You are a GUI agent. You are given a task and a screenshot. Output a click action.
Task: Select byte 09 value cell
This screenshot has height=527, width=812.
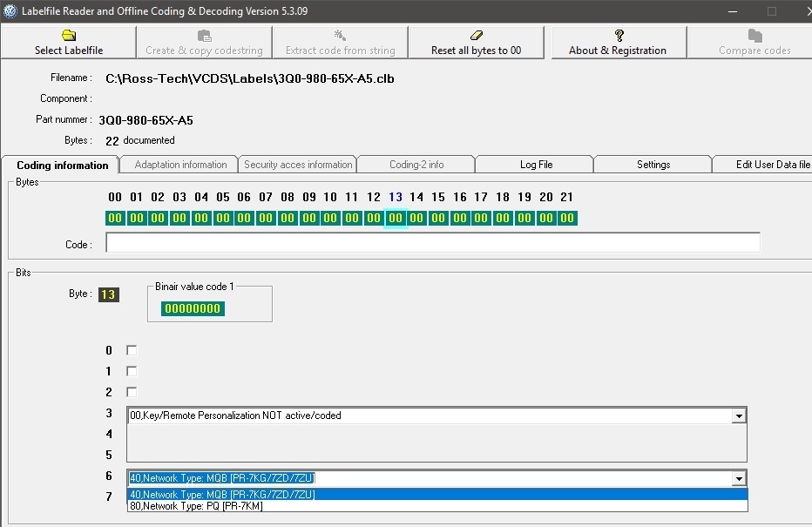(309, 218)
